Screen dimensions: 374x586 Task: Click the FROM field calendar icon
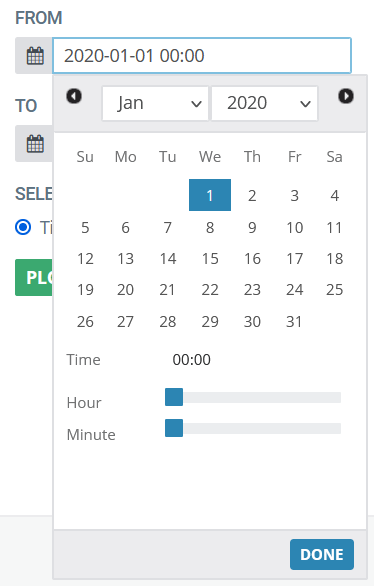point(35,56)
